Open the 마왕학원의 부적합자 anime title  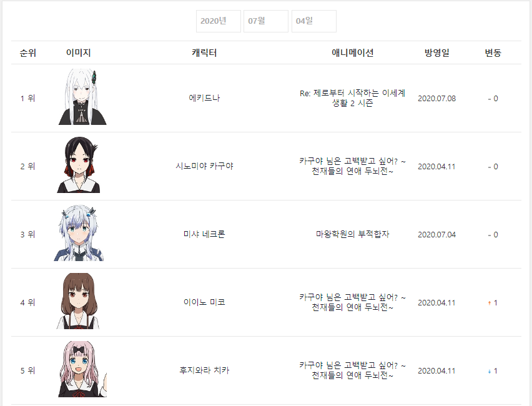[353, 234]
